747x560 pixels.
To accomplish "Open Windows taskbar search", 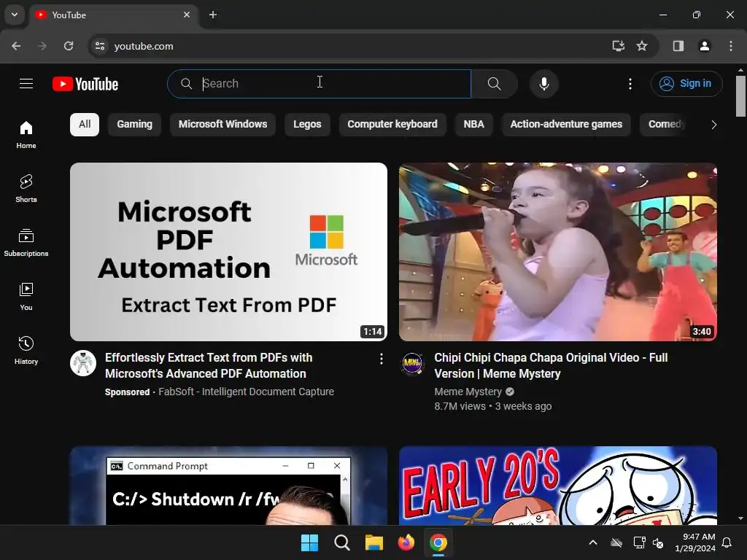I will pyautogui.click(x=341, y=542).
